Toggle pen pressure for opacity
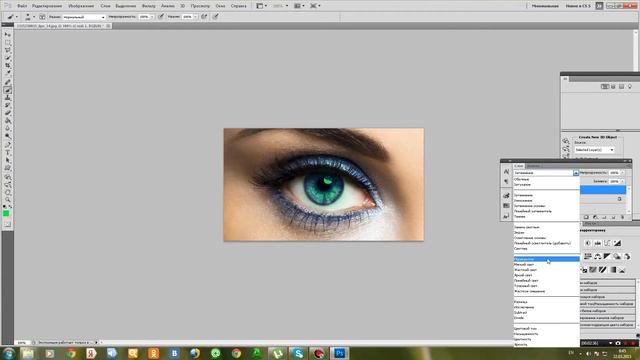 pyautogui.click(x=161, y=17)
